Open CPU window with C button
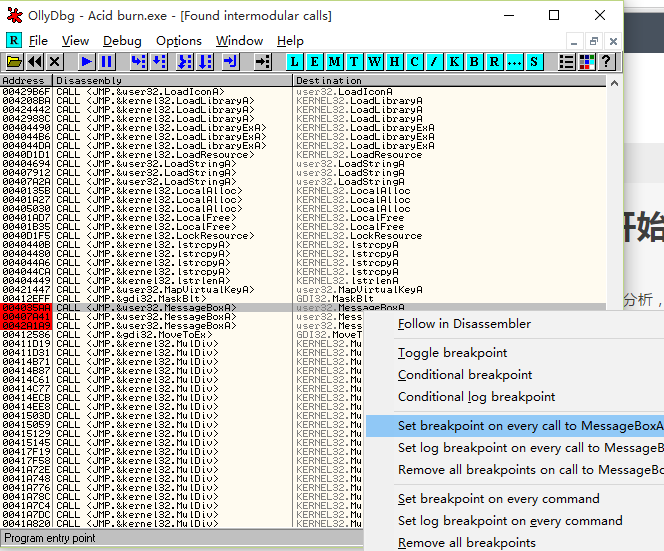The image size is (664, 551). [414, 62]
